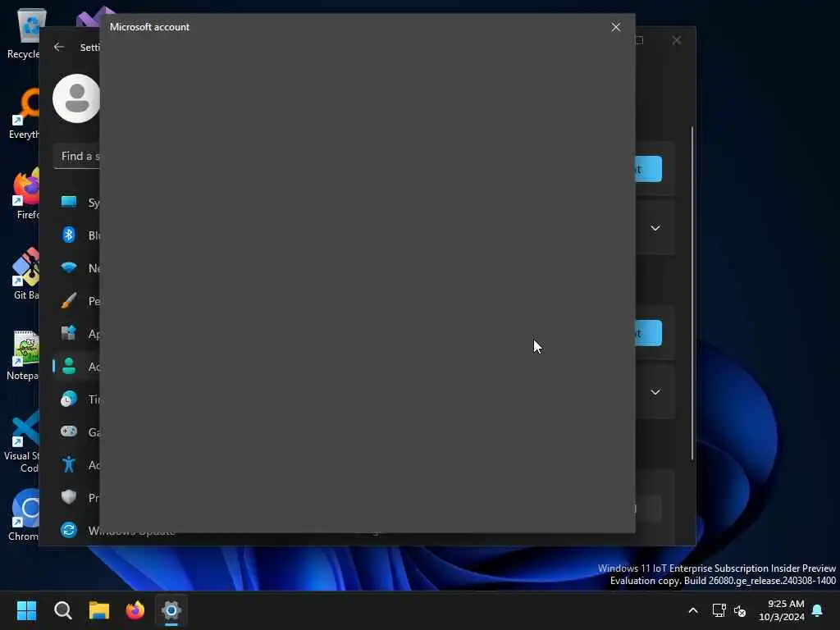This screenshot has height=630, width=840.
Task: Click the user profile avatar in Settings
Action: [x=76, y=98]
